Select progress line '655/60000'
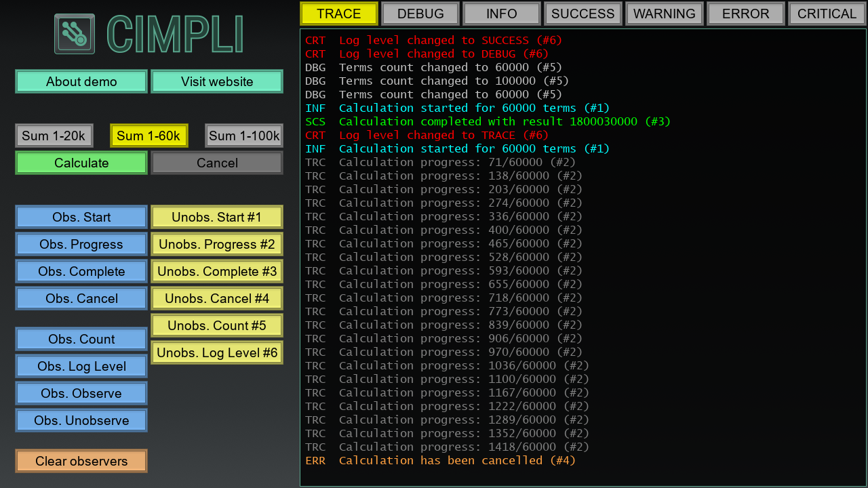This screenshot has height=488, width=868. [444, 285]
